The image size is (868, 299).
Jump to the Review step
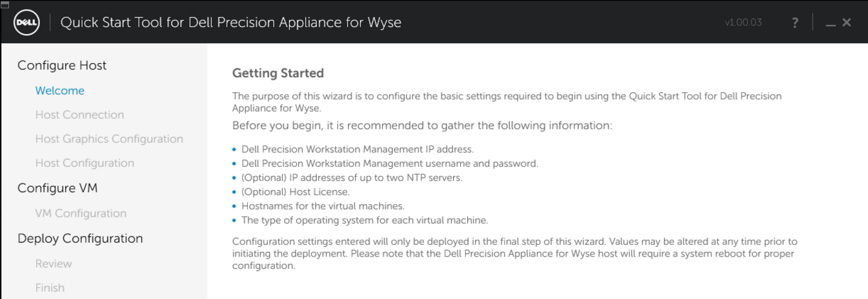(54, 264)
